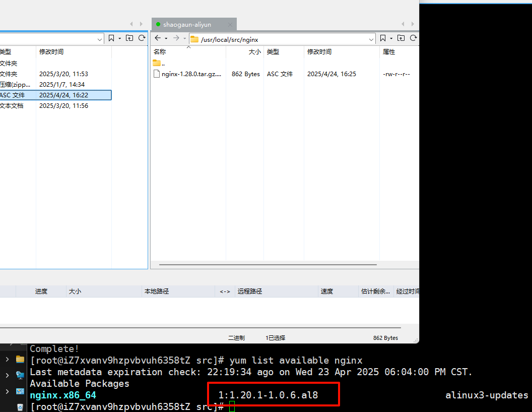Image resolution: width=532 pixels, height=412 pixels.
Task: Sort remote files by 类型 column
Action: tap(284, 51)
